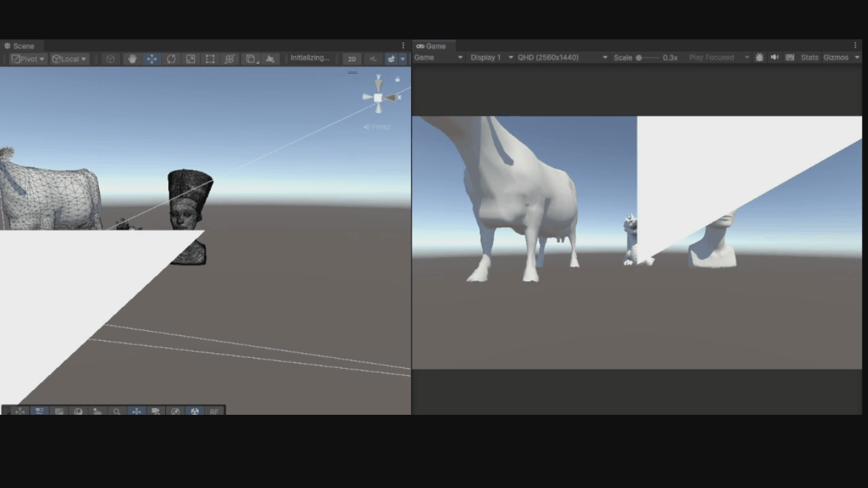Click the move arrows icon in bottom Scene overlay
The height and width of the screenshot is (488, 868).
(x=20, y=411)
